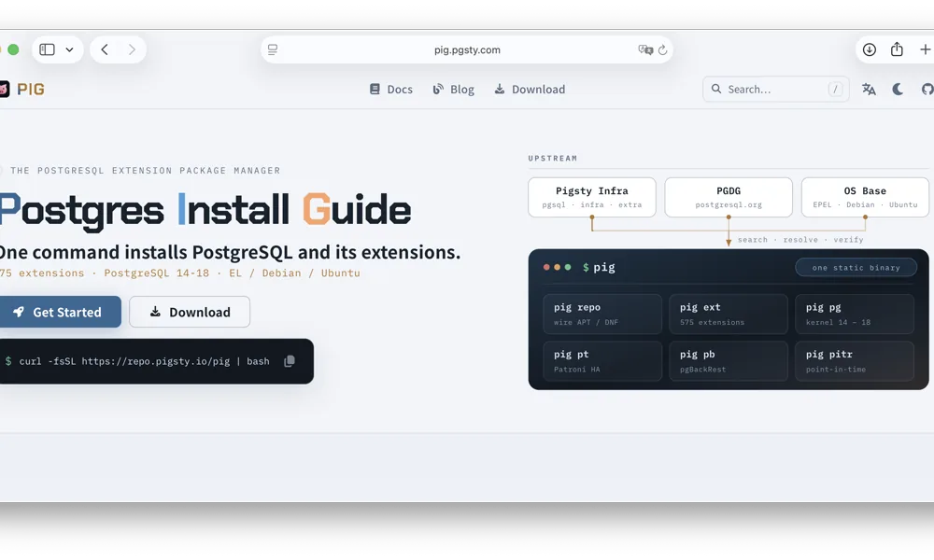Click the curl -fsSL install command text
The height and width of the screenshot is (560, 934).
pyautogui.click(x=144, y=361)
